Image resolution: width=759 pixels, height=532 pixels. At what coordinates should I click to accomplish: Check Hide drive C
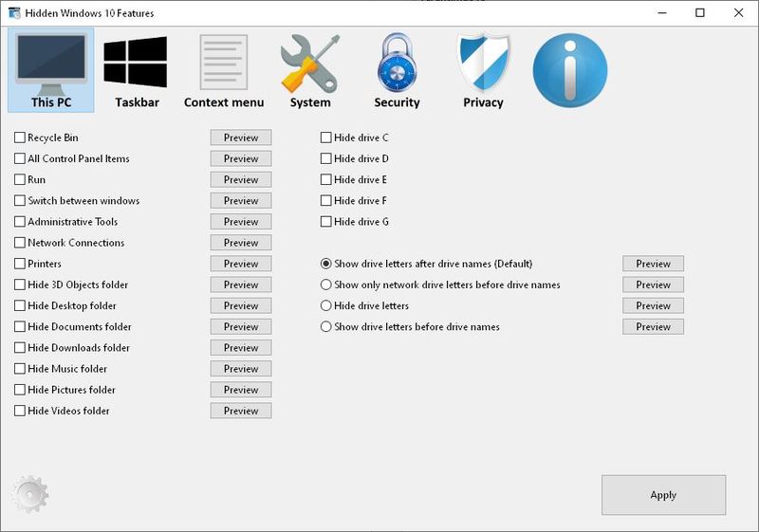pos(325,138)
